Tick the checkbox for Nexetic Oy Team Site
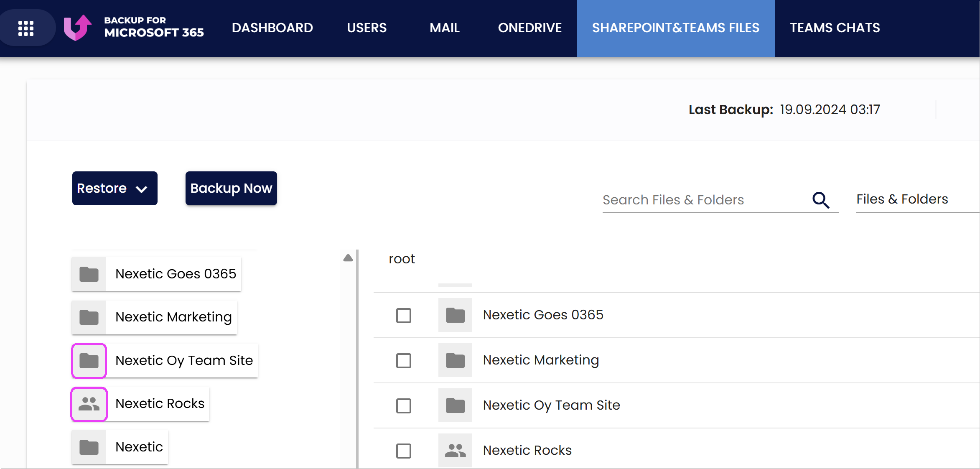The image size is (980, 469). (x=404, y=406)
